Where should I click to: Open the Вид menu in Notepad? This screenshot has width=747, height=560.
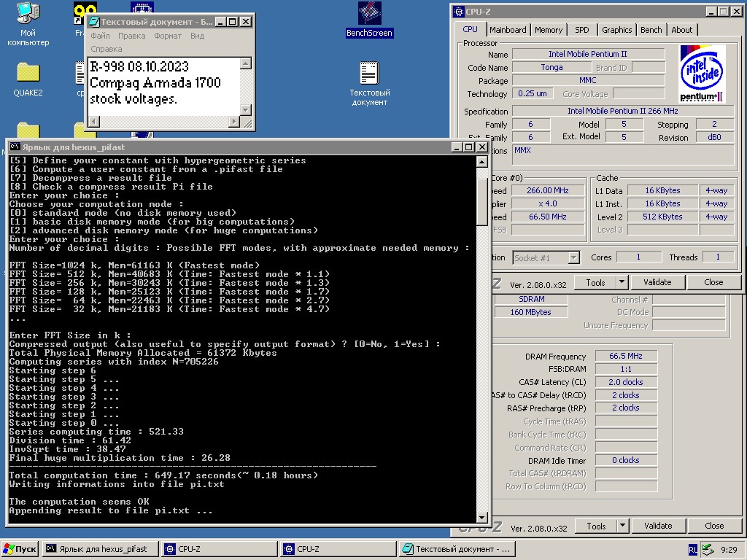click(197, 36)
